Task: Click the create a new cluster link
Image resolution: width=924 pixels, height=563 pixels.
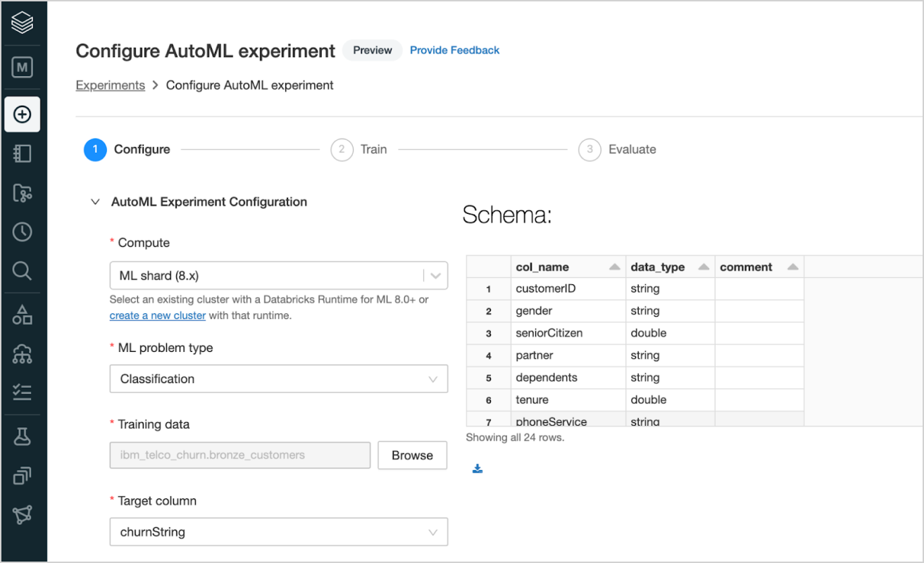Action: click(158, 315)
